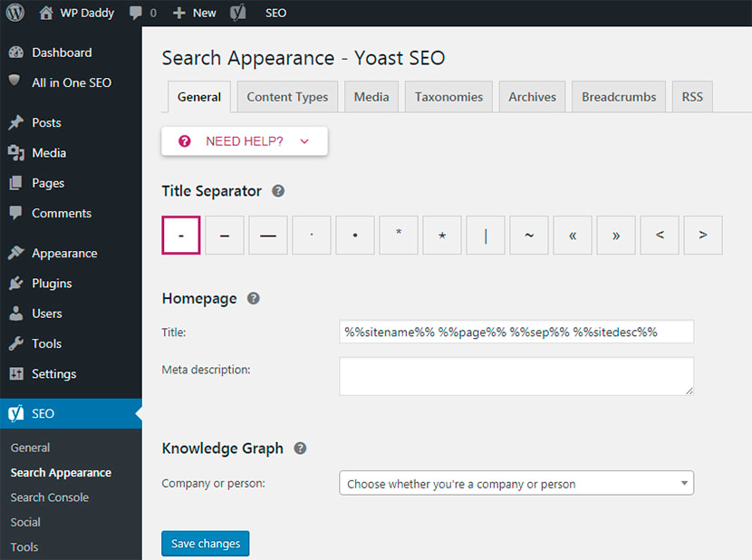Select the bullet title separator
This screenshot has width=752, height=560.
[x=355, y=235]
